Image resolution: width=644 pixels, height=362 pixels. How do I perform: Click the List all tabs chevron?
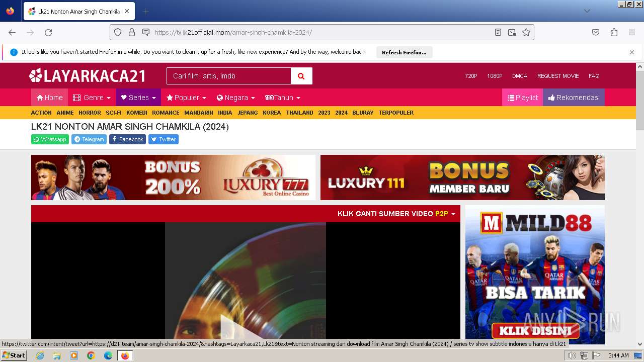(587, 11)
